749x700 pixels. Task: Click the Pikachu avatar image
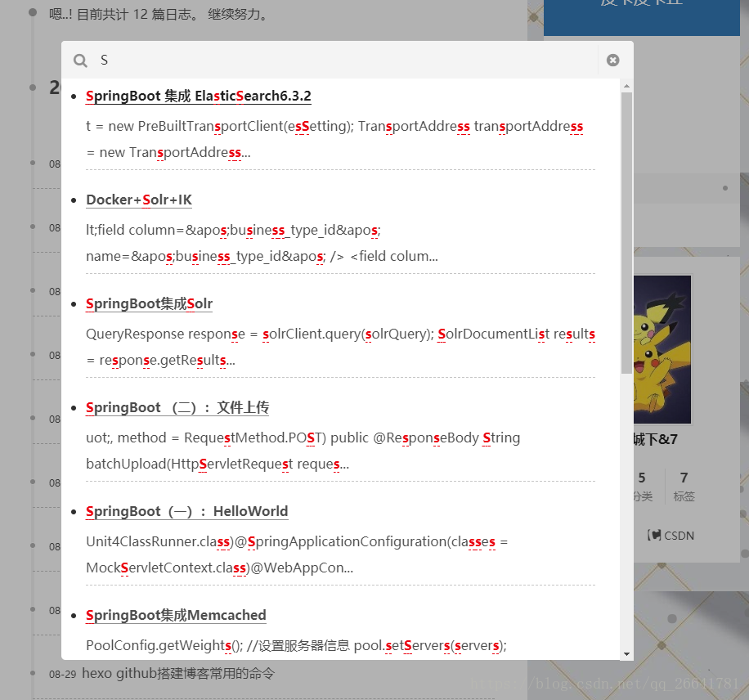[662, 349]
